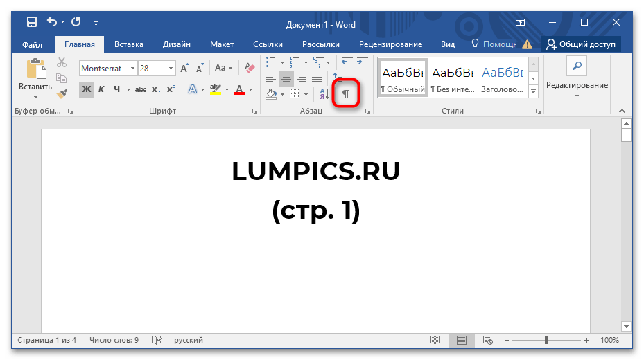This screenshot has width=644, height=360.
Task: Switch to the Ссылки tab
Action: pos(268,44)
